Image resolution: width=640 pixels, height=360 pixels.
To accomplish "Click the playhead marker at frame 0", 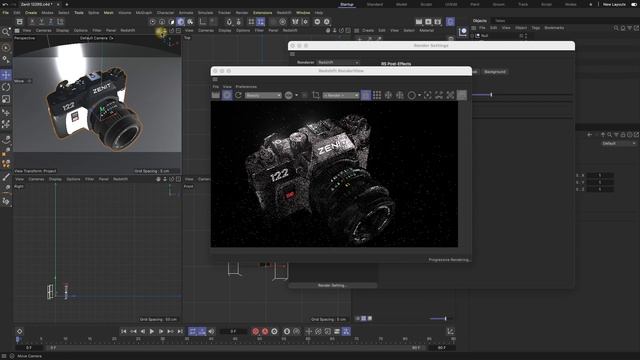I will point(18,339).
